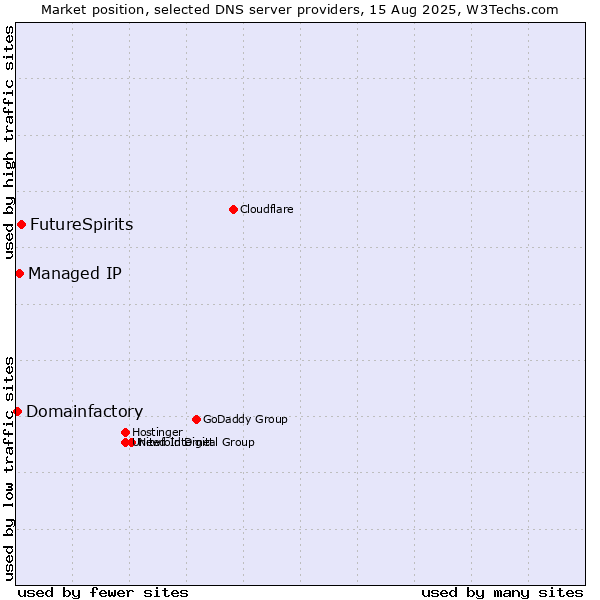Screen dimensions: 600x600
Task: Select the 'Domainfactory' label
Action: tap(85, 411)
